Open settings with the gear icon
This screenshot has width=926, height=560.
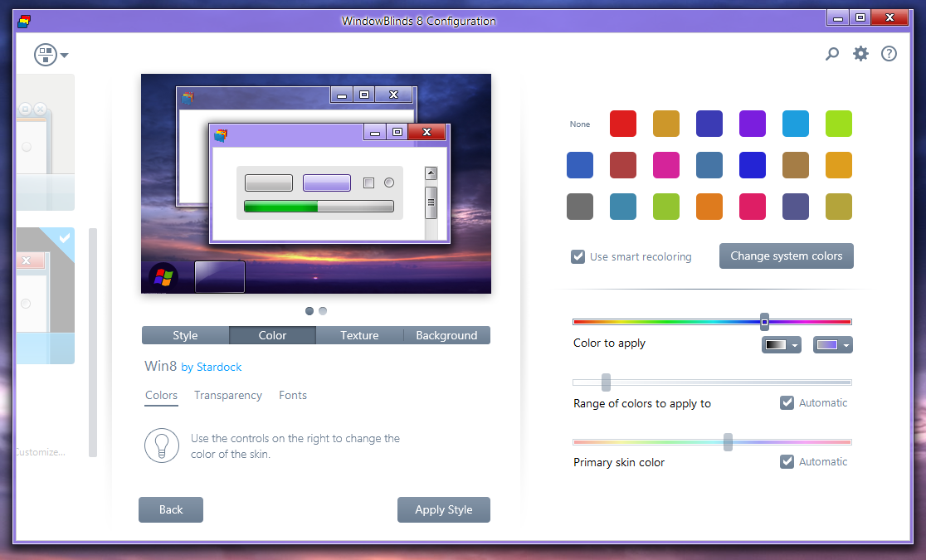[x=860, y=54]
